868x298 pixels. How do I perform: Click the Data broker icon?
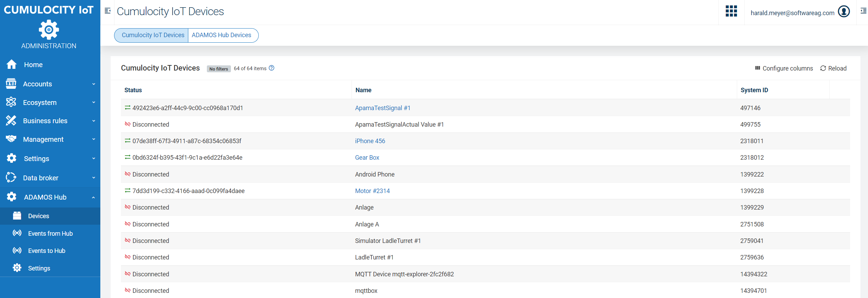(11, 177)
